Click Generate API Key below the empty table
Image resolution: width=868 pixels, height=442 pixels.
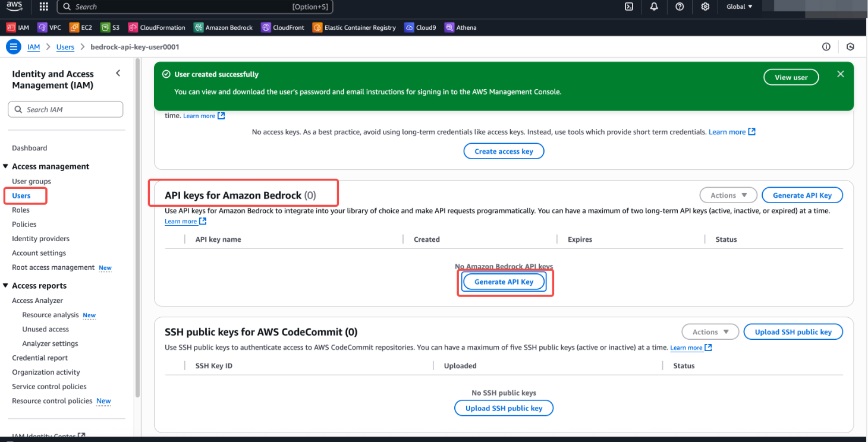504,282
